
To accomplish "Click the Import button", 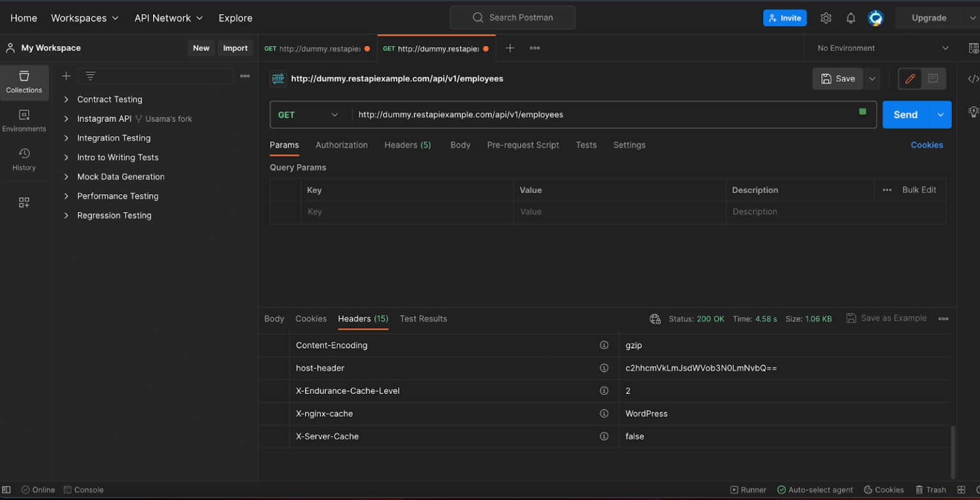I will [235, 48].
